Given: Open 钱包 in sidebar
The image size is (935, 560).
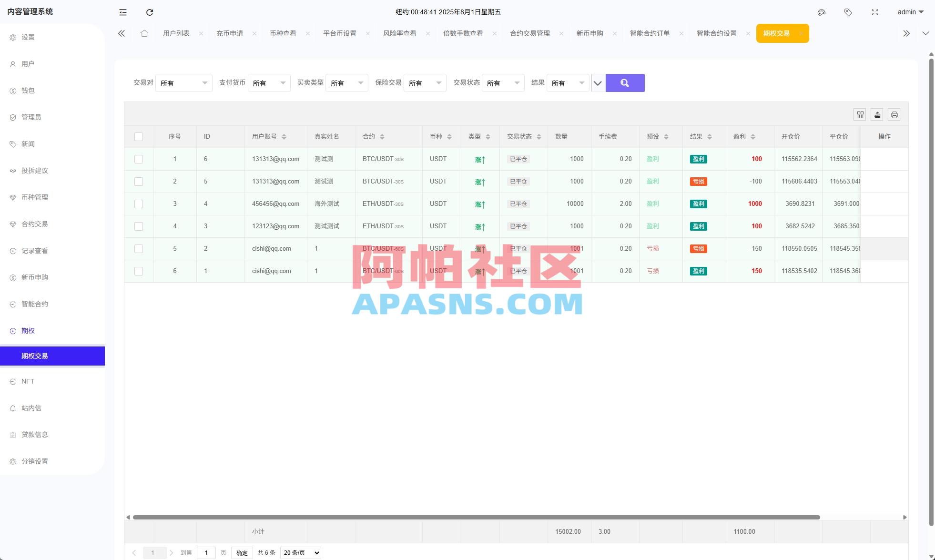Looking at the screenshot, I should tap(52, 91).
